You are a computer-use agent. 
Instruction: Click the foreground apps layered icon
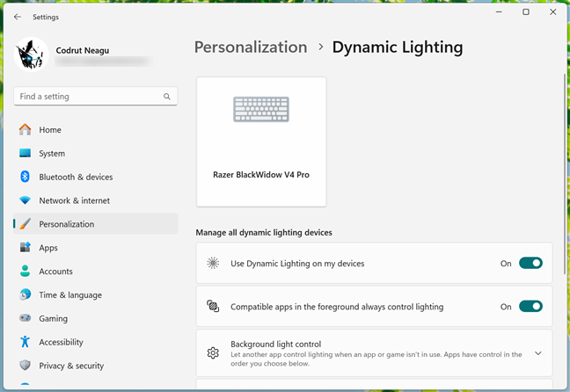213,306
